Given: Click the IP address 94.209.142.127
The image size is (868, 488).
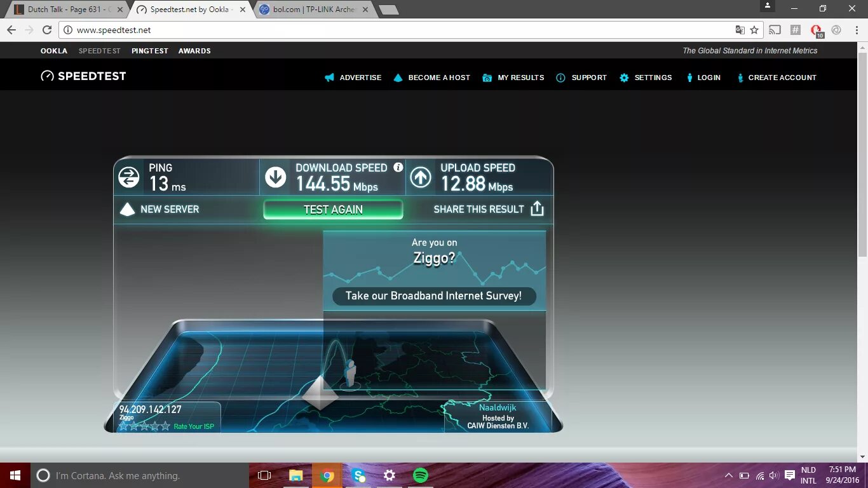Looking at the screenshot, I should click(x=151, y=409).
